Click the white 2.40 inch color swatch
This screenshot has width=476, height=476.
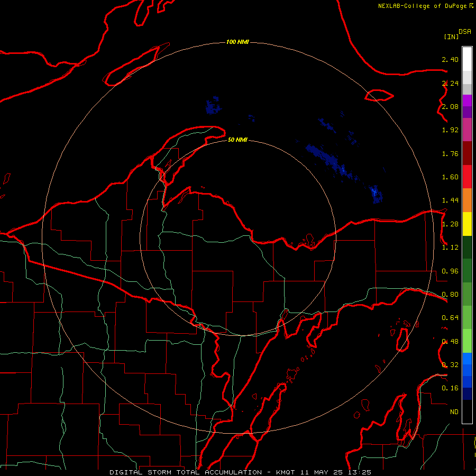click(x=467, y=59)
